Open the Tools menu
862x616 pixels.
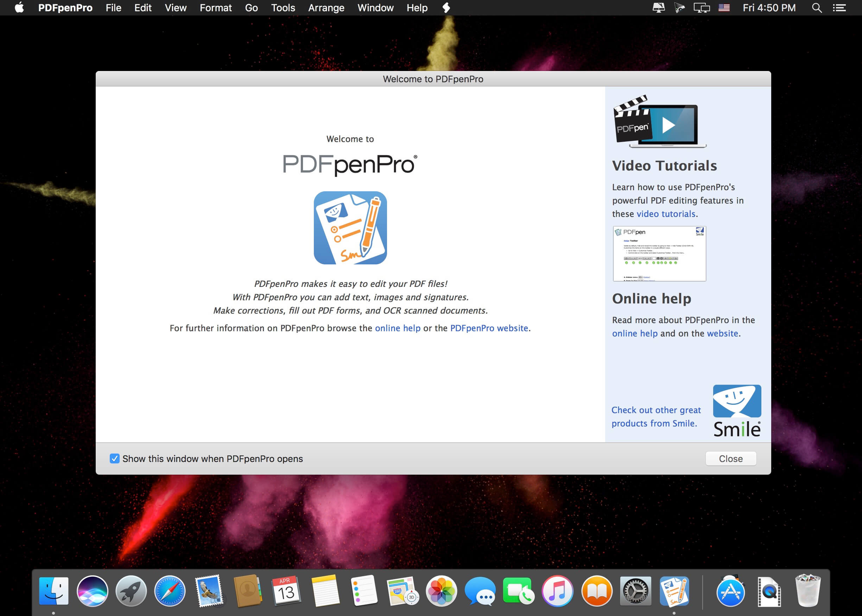(283, 8)
